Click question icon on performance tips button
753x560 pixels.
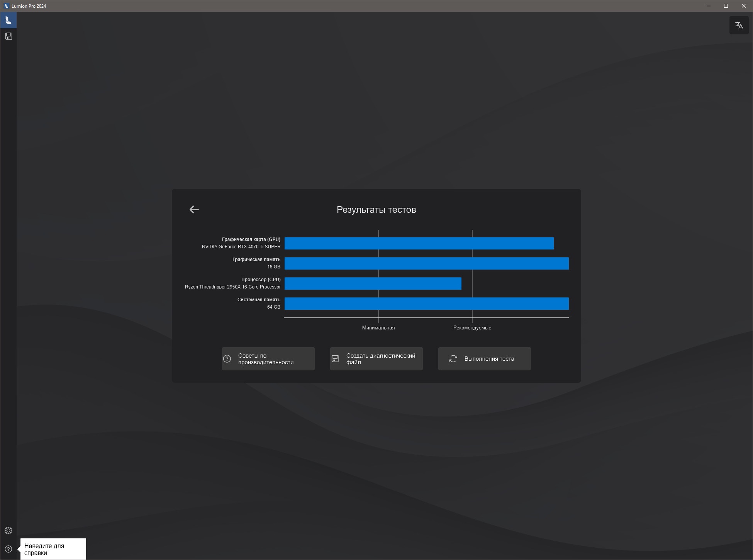click(227, 359)
